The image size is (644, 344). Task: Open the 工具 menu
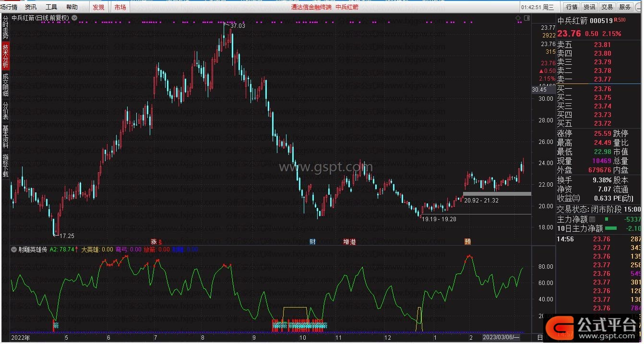coord(51,7)
